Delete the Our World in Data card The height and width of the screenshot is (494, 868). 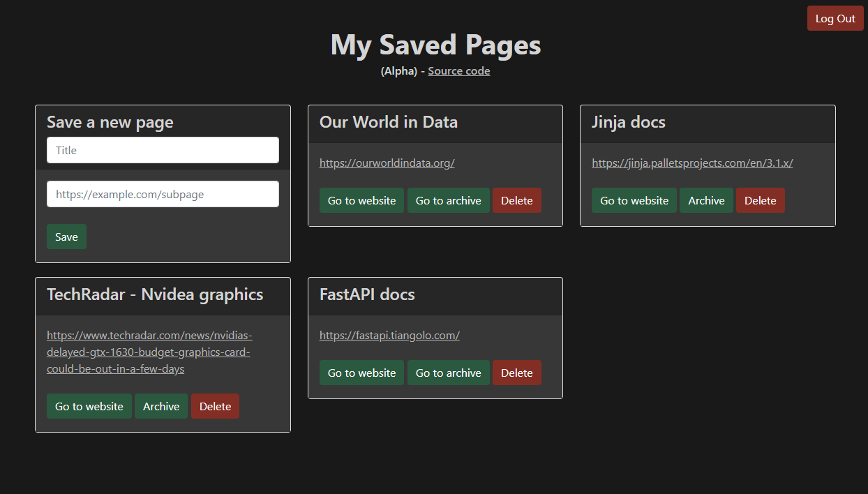click(x=516, y=200)
